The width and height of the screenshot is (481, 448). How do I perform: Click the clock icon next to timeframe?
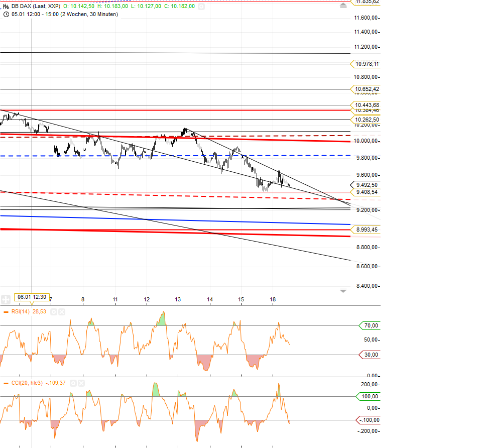click(x=6, y=15)
